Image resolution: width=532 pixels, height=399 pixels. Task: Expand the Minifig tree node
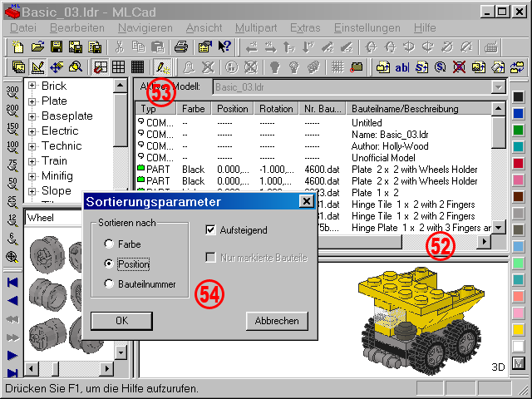pyautogui.click(x=32, y=176)
